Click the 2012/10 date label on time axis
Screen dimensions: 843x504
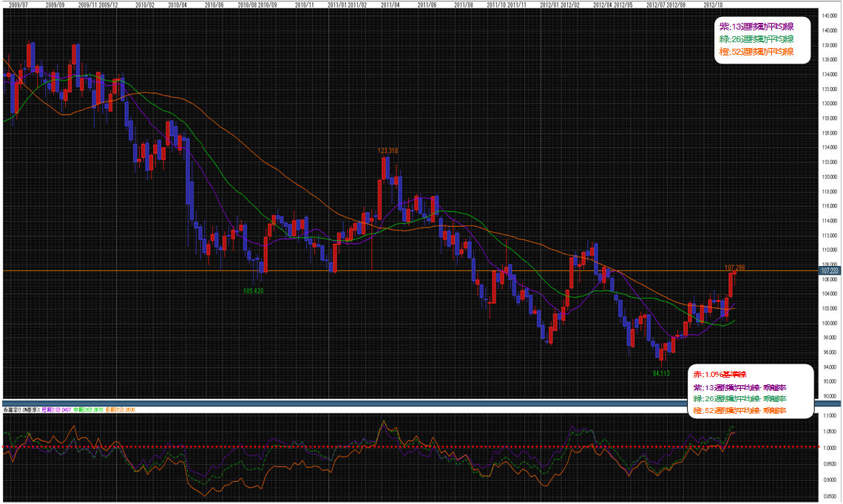[714, 4]
